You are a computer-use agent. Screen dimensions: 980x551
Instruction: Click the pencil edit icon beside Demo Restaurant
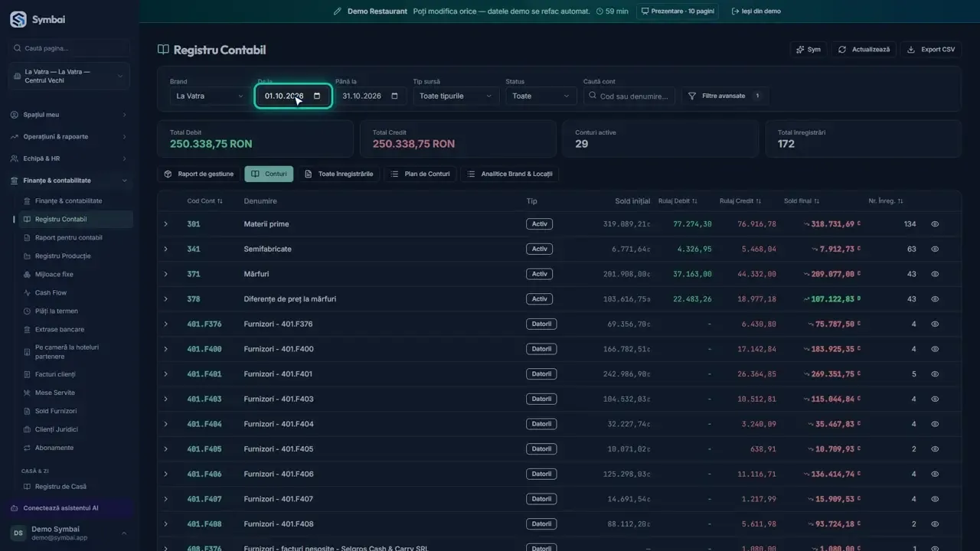pos(338,11)
